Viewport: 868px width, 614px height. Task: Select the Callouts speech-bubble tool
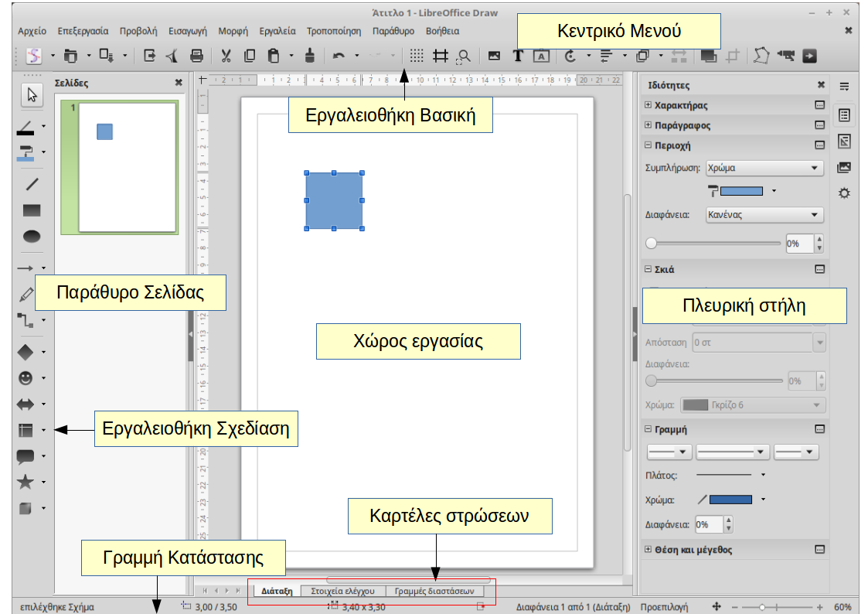[26, 456]
